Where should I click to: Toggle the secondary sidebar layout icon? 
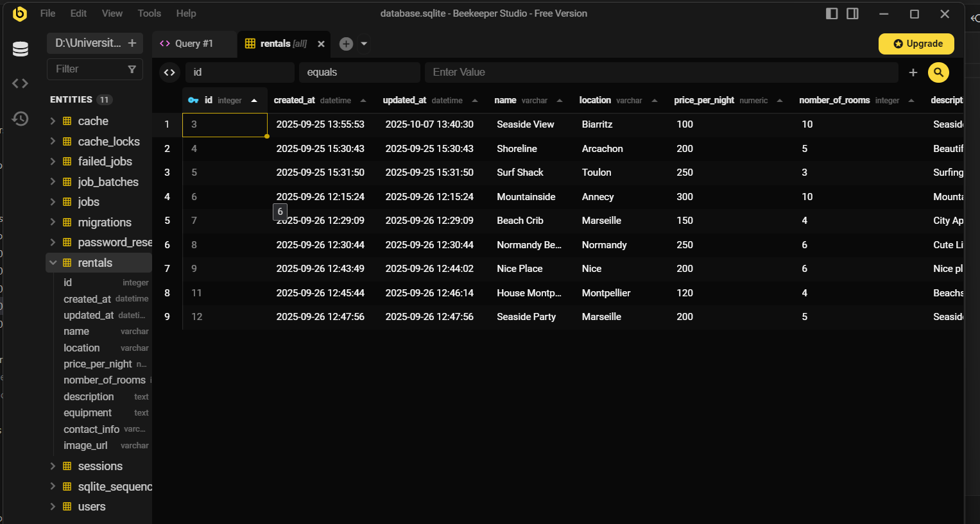(852, 13)
